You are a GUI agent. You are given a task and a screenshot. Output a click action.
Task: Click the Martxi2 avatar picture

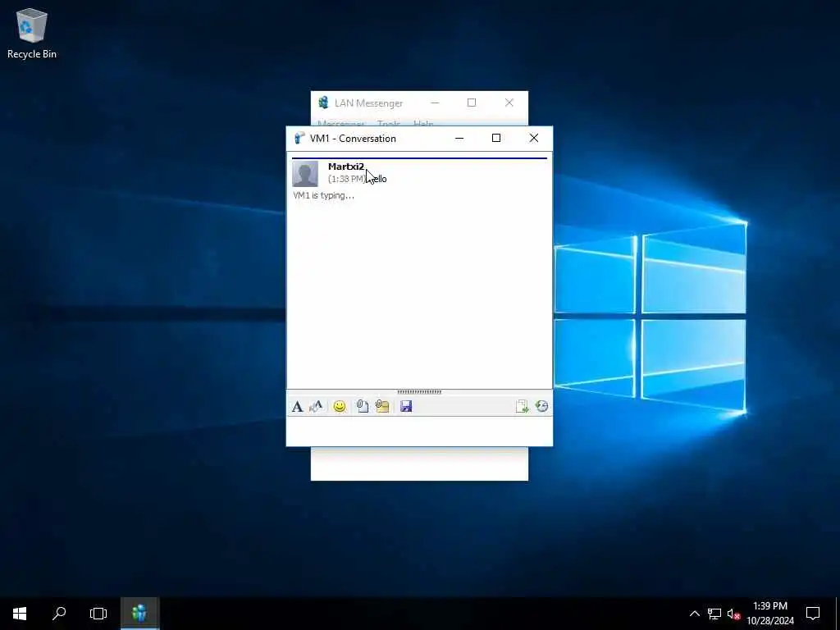click(305, 174)
